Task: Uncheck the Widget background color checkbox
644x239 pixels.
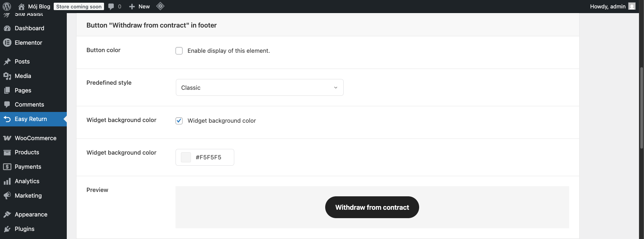Action: click(179, 121)
